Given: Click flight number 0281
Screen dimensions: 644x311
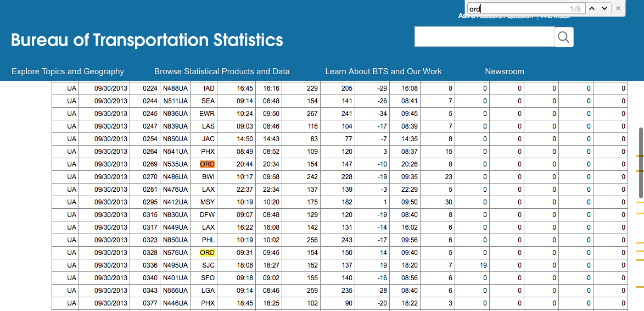Looking at the screenshot, I should tap(150, 190).
